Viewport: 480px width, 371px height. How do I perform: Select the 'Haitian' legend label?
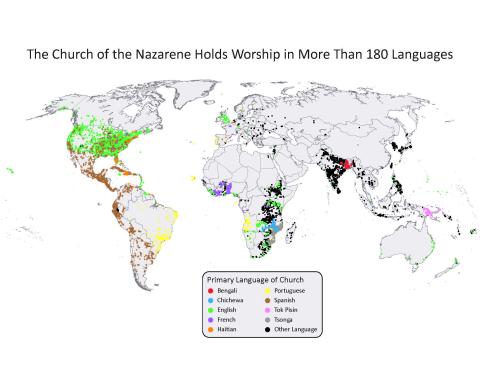tap(227, 329)
